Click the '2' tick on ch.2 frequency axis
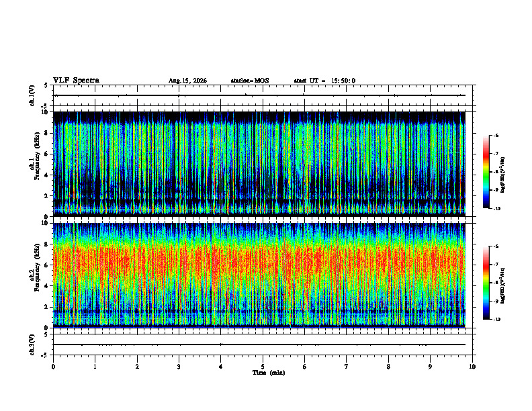Image resolution: width=532 pixels, height=411 pixels. pyautogui.click(x=46, y=307)
